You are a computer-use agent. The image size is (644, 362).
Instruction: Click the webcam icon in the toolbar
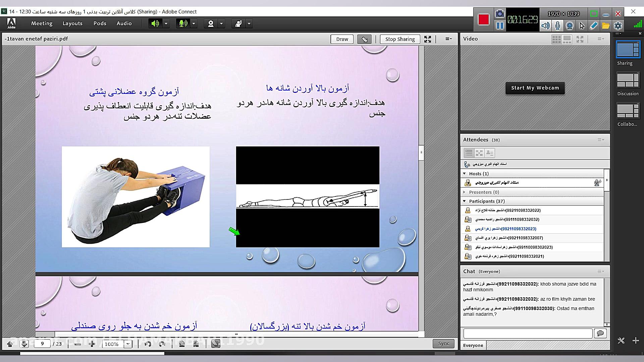point(210,23)
